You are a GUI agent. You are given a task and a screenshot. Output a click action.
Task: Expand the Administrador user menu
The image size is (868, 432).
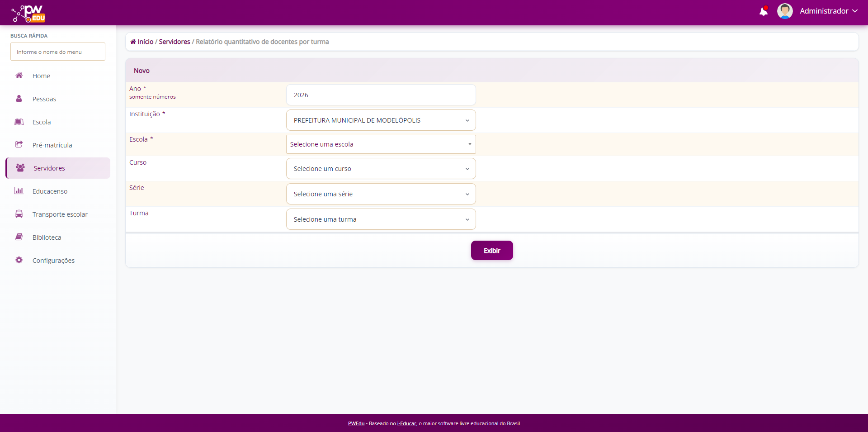[828, 11]
